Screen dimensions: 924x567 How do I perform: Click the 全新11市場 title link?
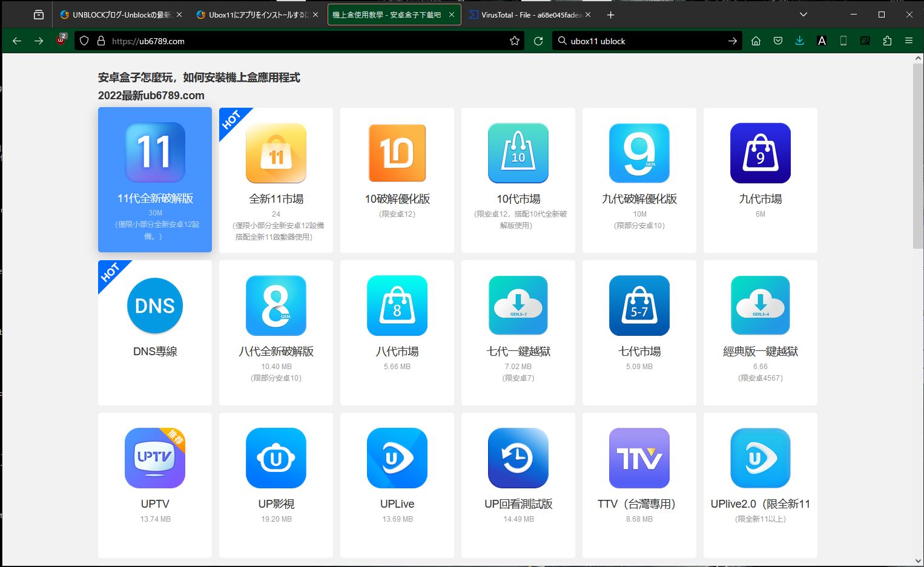coord(276,198)
